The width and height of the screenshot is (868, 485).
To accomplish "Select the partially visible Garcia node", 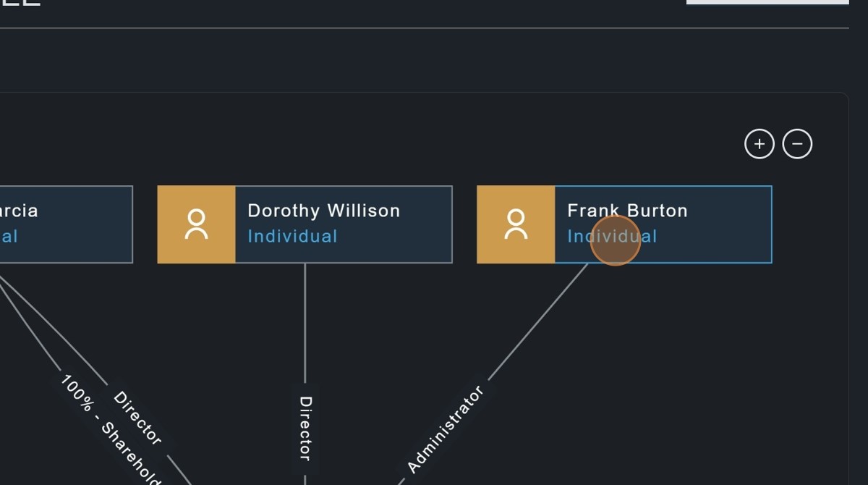I will pos(66,224).
